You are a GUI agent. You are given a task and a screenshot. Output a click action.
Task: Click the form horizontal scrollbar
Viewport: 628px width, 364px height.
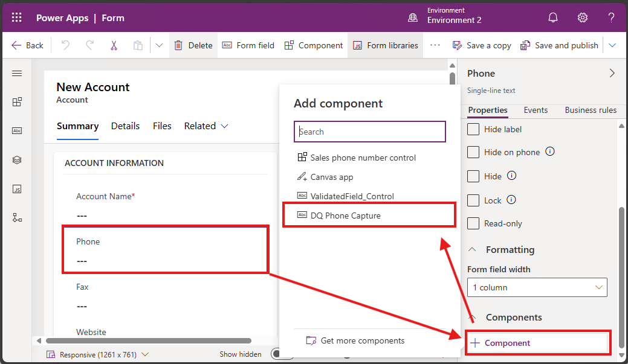click(149, 341)
